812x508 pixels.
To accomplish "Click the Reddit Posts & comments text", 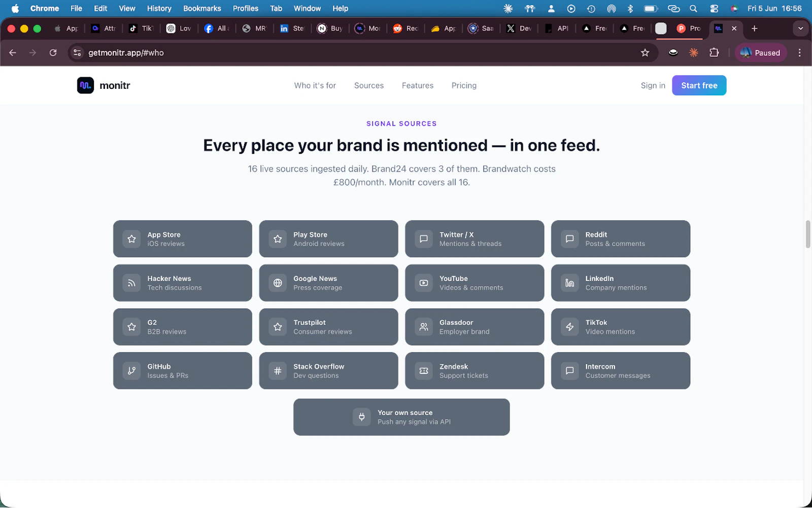I will pos(615,244).
